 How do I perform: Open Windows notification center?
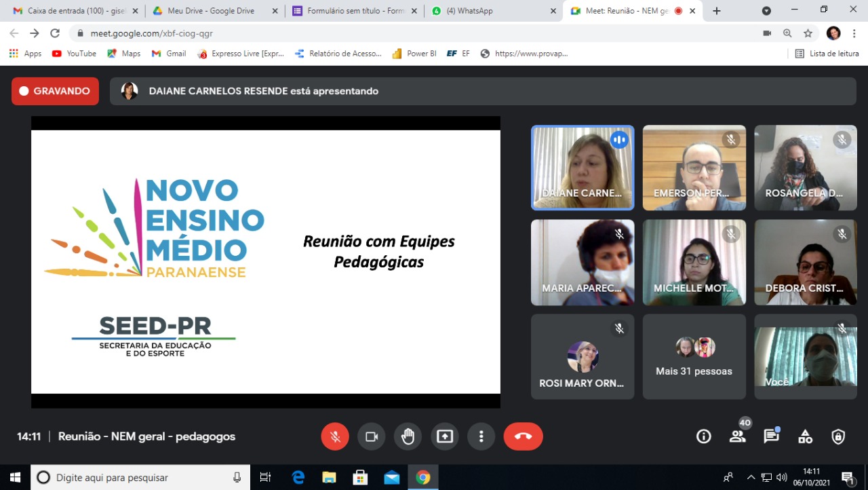tap(848, 477)
